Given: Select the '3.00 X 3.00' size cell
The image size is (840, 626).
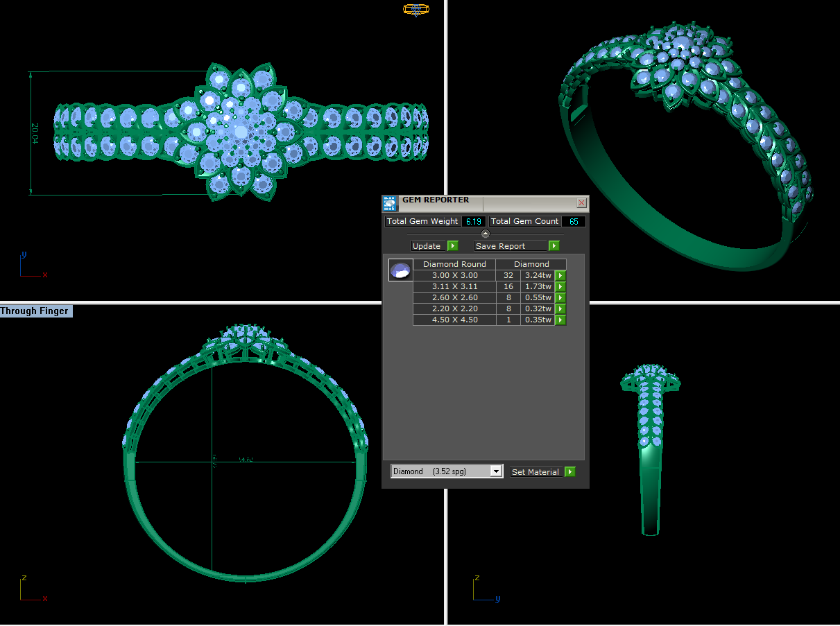Looking at the screenshot, I should click(x=455, y=275).
